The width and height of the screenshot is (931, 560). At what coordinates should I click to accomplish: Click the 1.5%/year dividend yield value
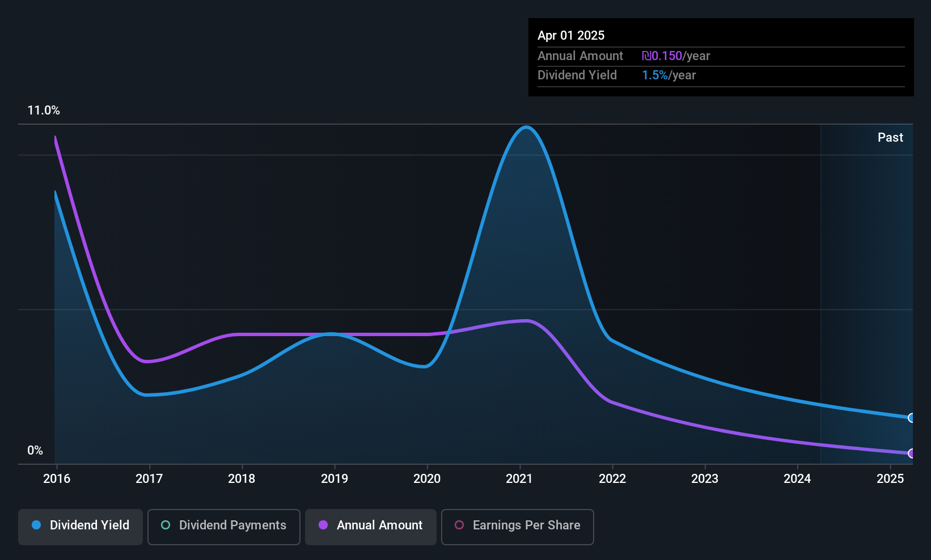click(x=668, y=75)
